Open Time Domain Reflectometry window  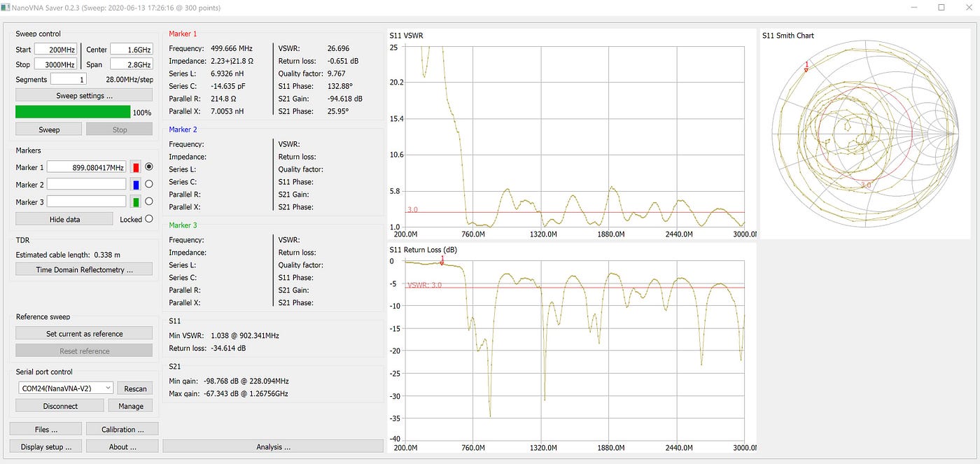(84, 269)
